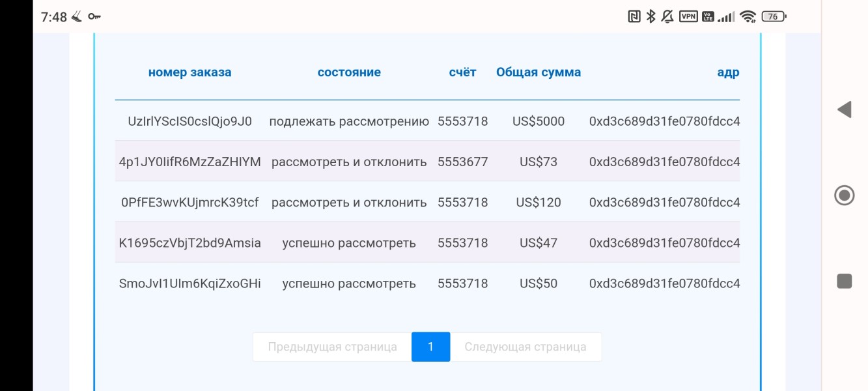Select order number K1695czVbjT2bd9Amsia
This screenshot has width=868, height=391.
tap(189, 243)
